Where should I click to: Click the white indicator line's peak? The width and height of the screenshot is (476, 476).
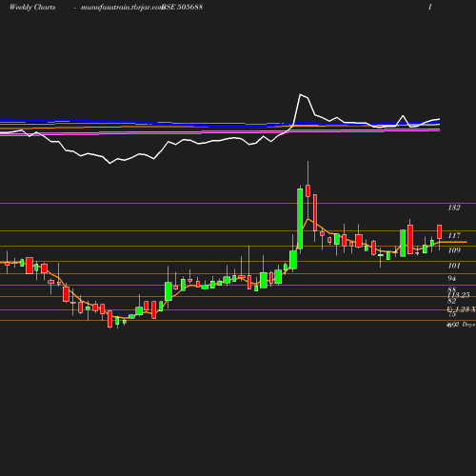pos(301,94)
